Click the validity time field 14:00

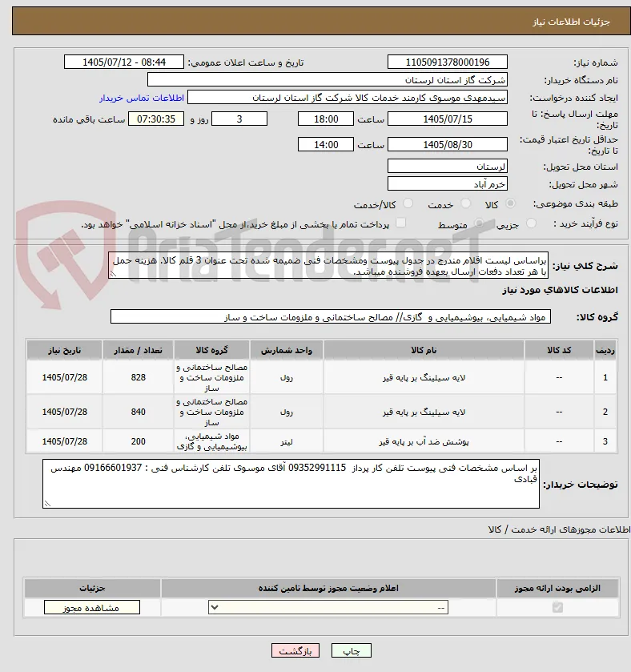(326, 145)
